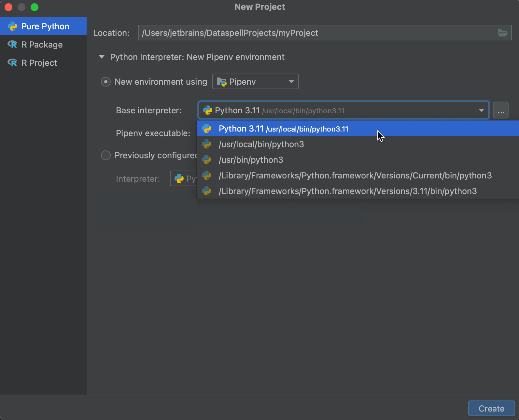This screenshot has width=519, height=420.
Task: Select the Previously configured interpreter radio button
Action: click(106, 155)
